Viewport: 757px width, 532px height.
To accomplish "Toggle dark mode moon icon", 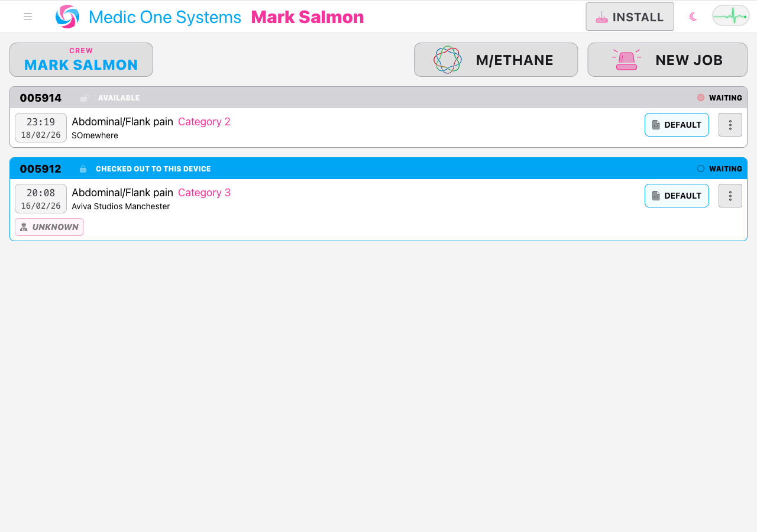I will pos(693,17).
